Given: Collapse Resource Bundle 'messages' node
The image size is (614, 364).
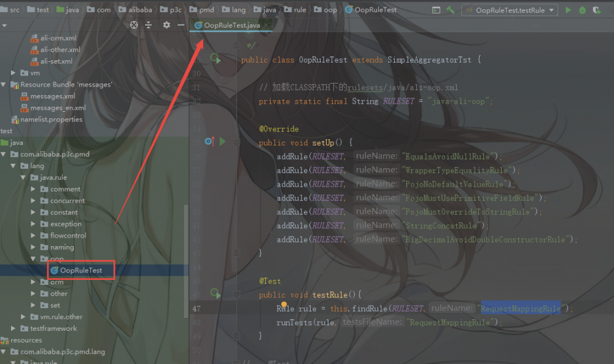Looking at the screenshot, I should point(4,85).
